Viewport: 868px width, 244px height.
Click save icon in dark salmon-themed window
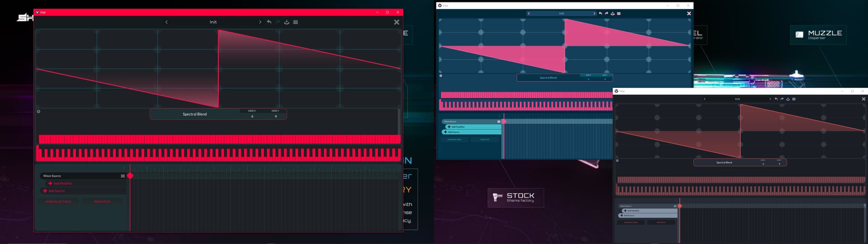pos(788,99)
